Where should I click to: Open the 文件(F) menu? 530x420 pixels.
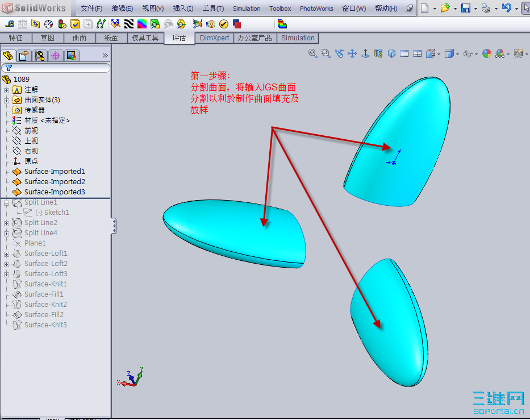91,9
